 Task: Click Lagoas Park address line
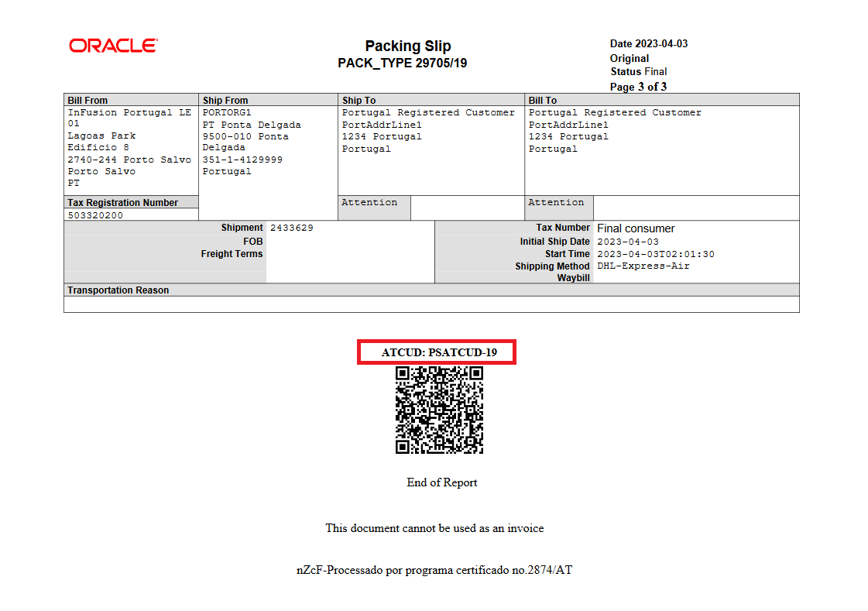[x=101, y=136]
